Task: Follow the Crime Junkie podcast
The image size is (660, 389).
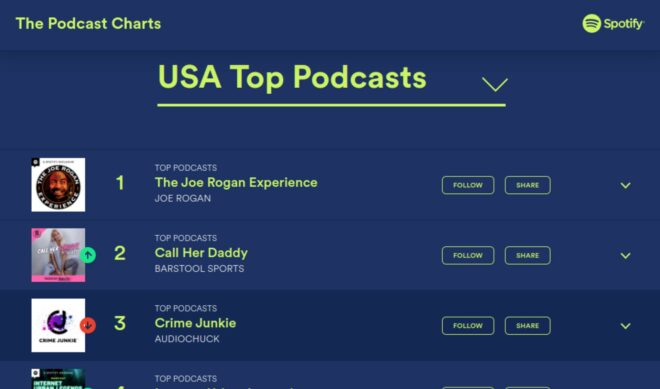Action: pyautogui.click(x=468, y=326)
